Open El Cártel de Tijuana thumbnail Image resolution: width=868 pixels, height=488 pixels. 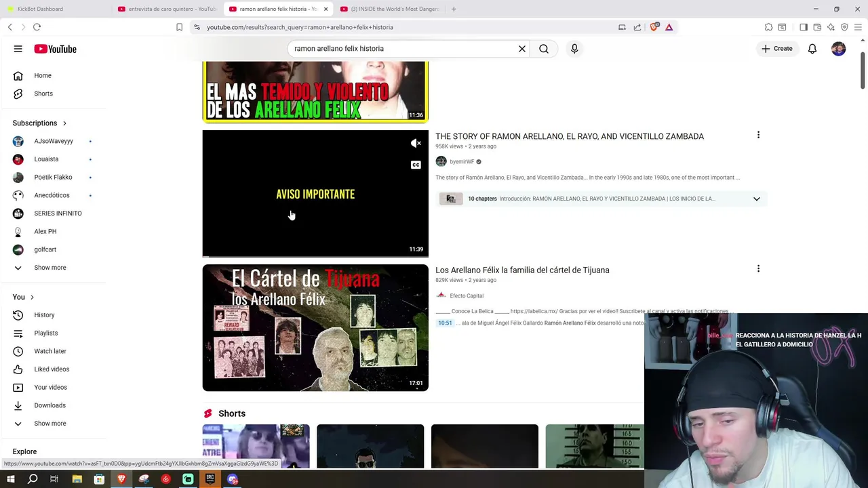pos(315,328)
